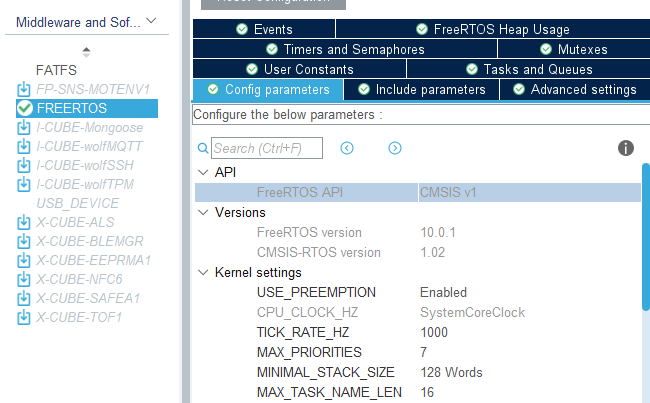Screen dimensions: 650x403
Task: Select FATFS in middleware list
Action: coord(56,70)
